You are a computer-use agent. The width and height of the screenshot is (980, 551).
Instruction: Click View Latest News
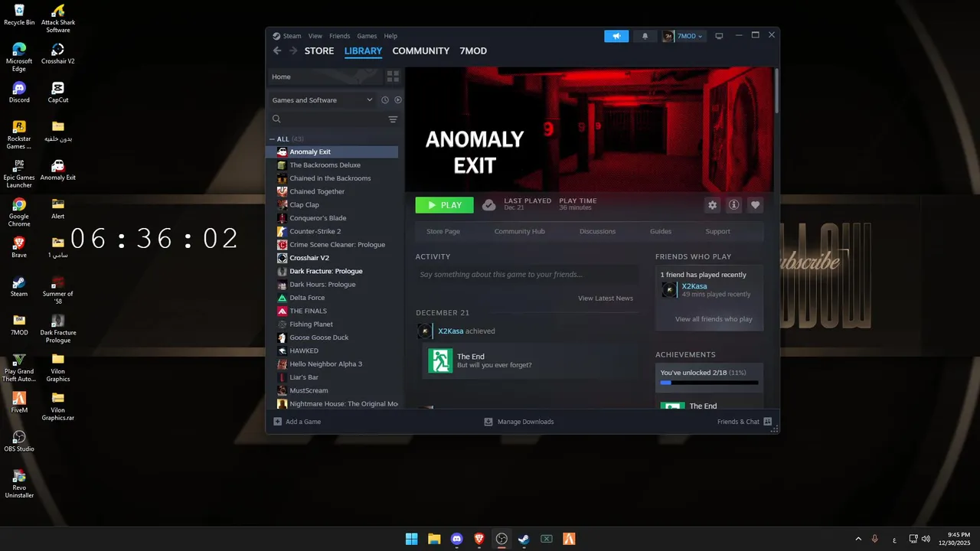click(606, 298)
